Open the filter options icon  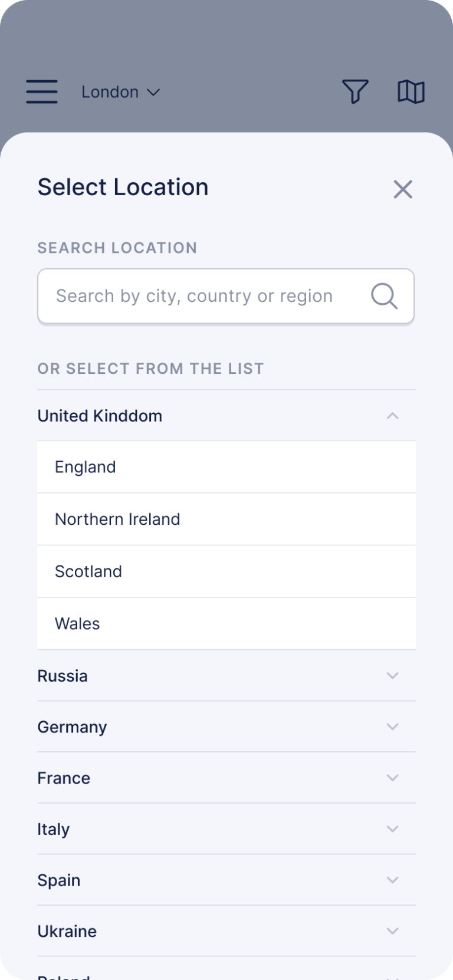coord(355,92)
